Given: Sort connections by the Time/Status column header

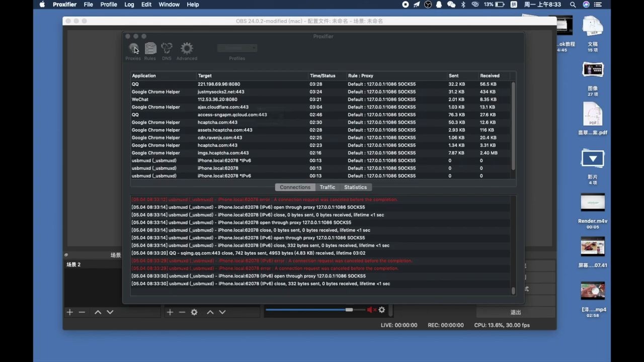Looking at the screenshot, I should (327, 76).
